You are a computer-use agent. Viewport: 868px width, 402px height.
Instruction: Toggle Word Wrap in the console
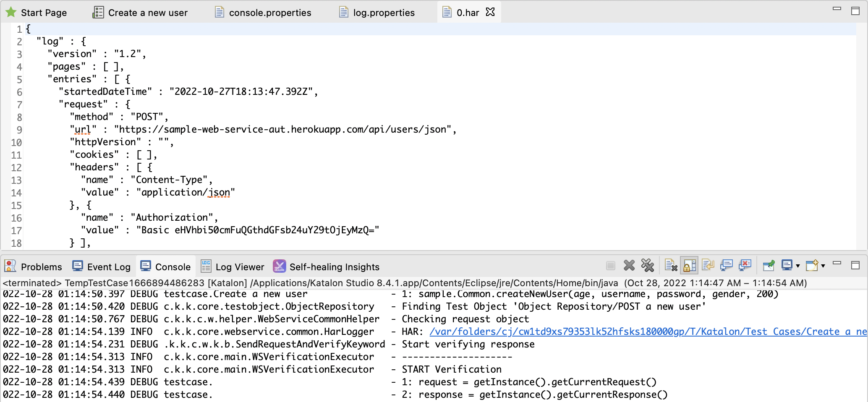tap(708, 266)
